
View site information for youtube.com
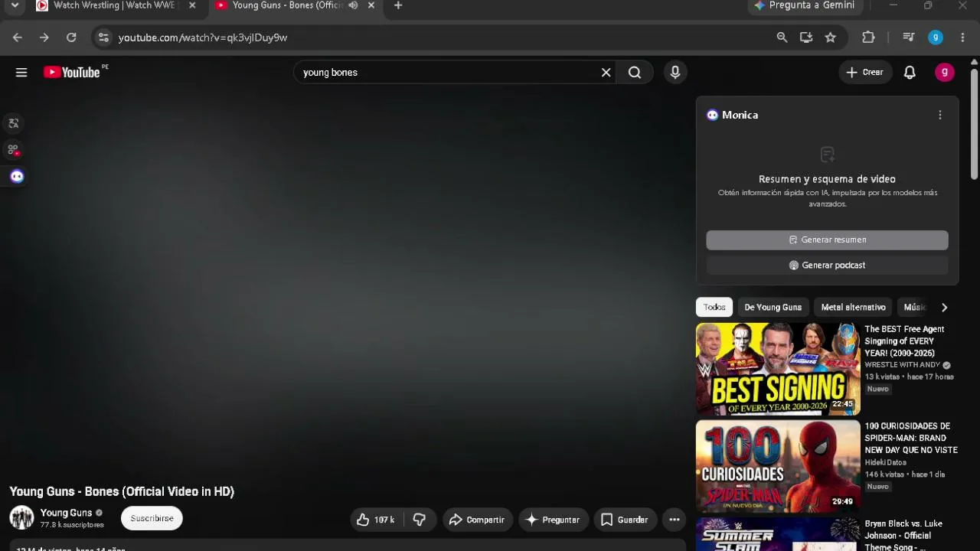click(103, 37)
